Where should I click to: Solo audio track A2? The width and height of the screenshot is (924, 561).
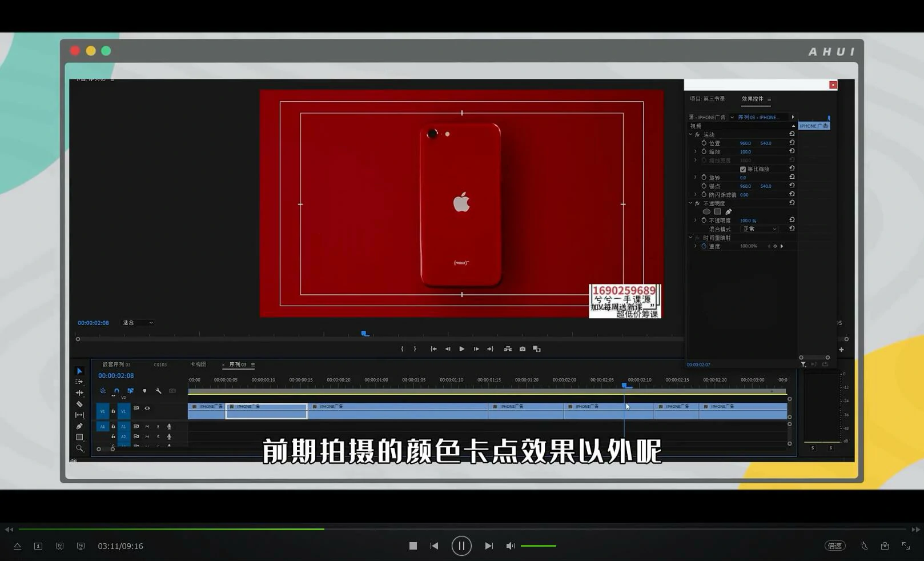[x=158, y=436]
